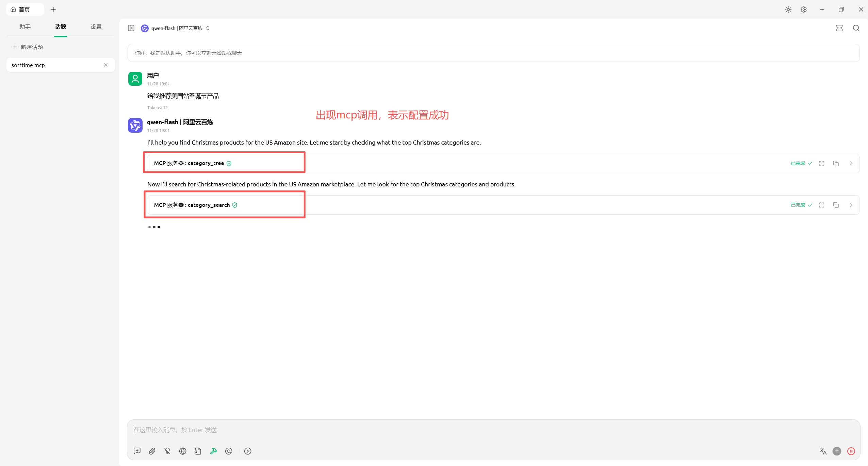Expand the category_search MCP call chevron
Screen dimensions: 868x466
point(851,205)
